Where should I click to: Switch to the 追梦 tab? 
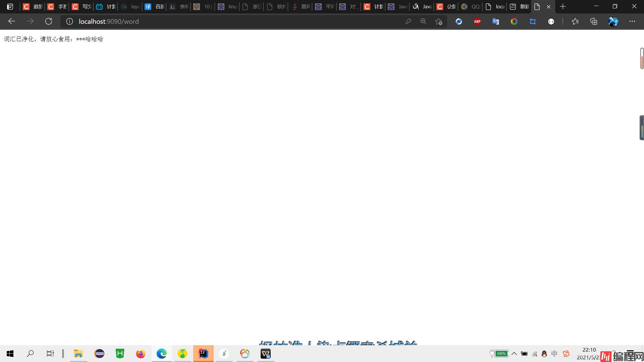pyautogui.click(x=33, y=7)
